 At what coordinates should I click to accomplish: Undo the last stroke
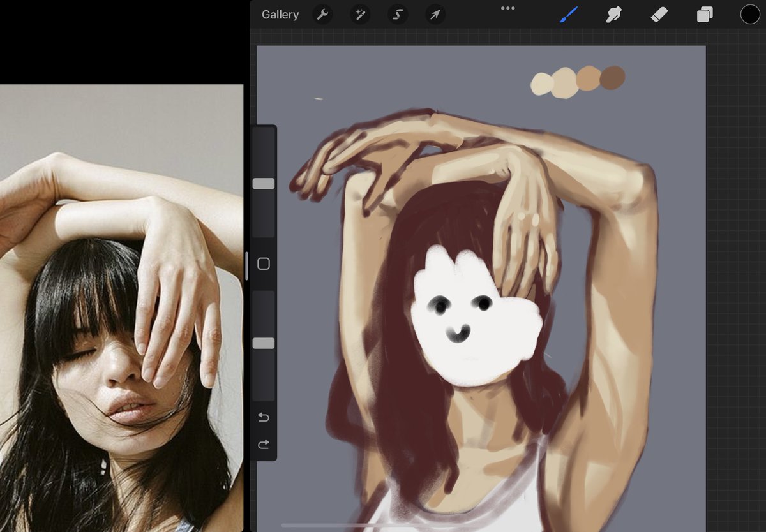pos(264,418)
